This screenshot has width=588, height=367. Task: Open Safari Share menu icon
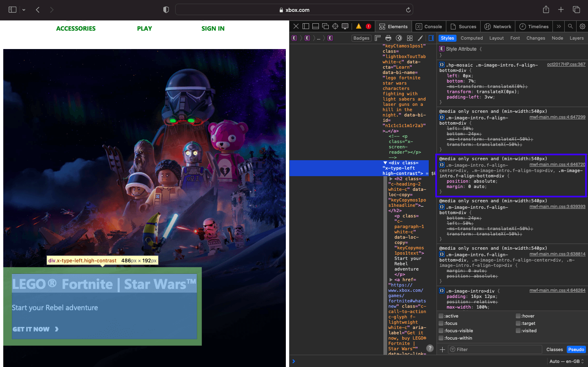(546, 9)
